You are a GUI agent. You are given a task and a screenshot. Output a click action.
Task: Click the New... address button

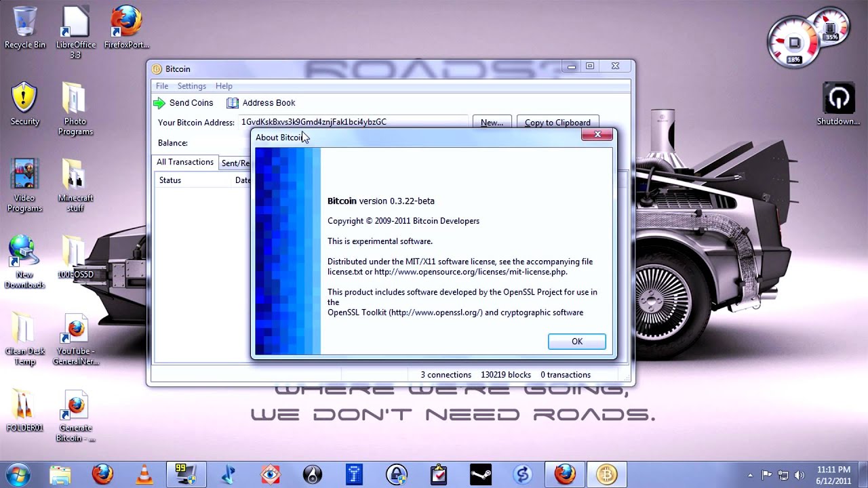[492, 123]
